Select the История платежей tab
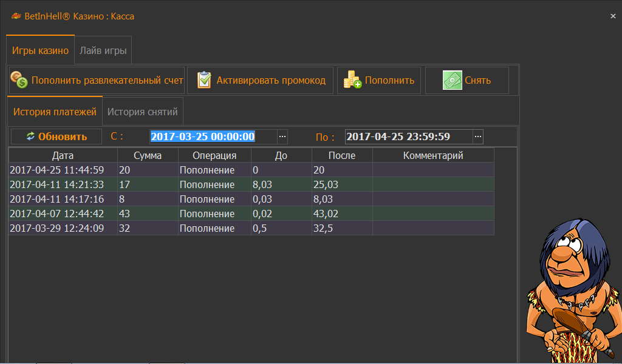Image resolution: width=622 pixels, height=364 pixels. [55, 112]
